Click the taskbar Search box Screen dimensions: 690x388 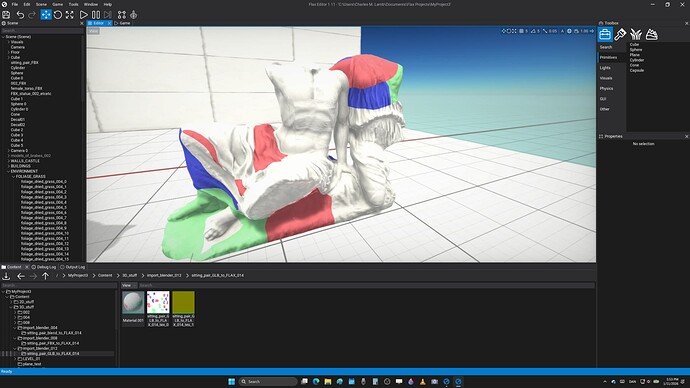[x=268, y=381]
